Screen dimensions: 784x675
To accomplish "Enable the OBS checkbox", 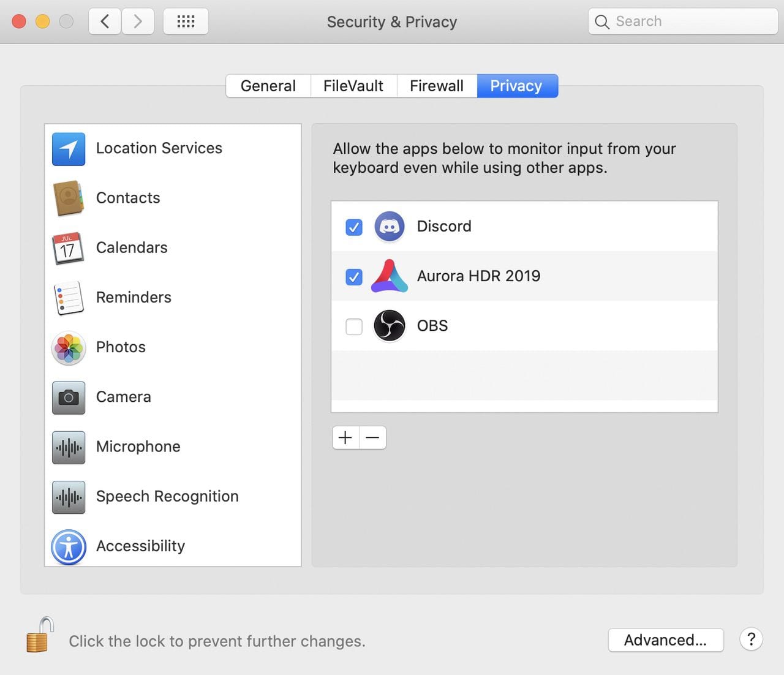I will tap(354, 326).
